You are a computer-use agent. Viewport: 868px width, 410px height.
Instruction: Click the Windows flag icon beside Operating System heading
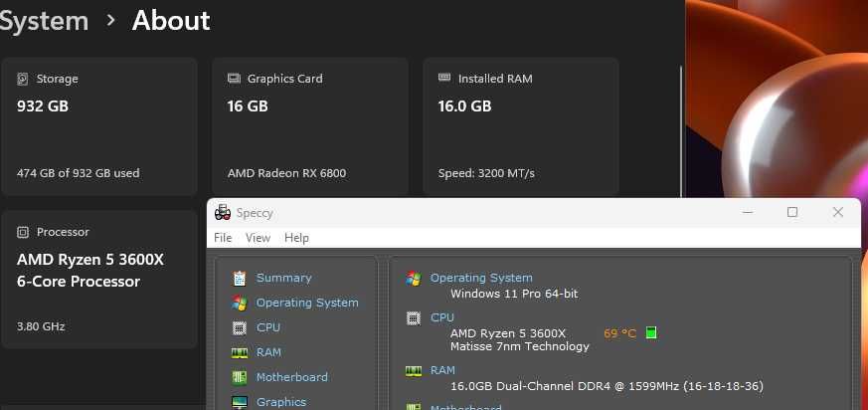(x=413, y=278)
